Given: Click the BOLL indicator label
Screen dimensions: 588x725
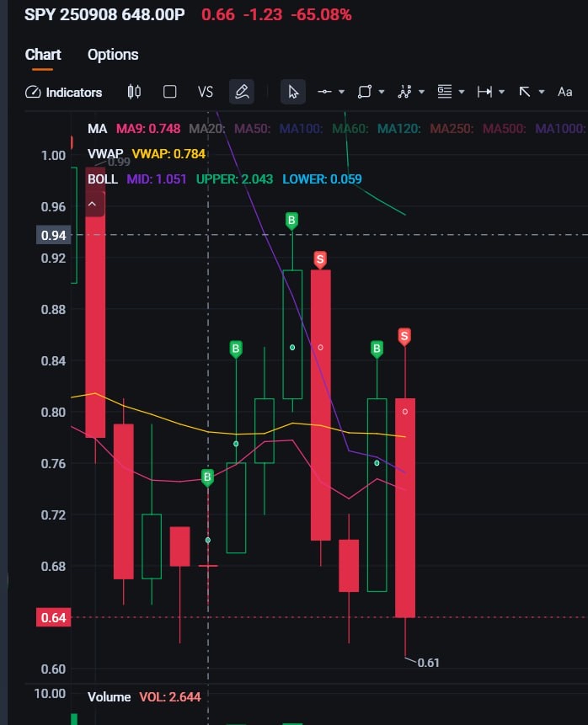Looking at the screenshot, I should 103,179.
